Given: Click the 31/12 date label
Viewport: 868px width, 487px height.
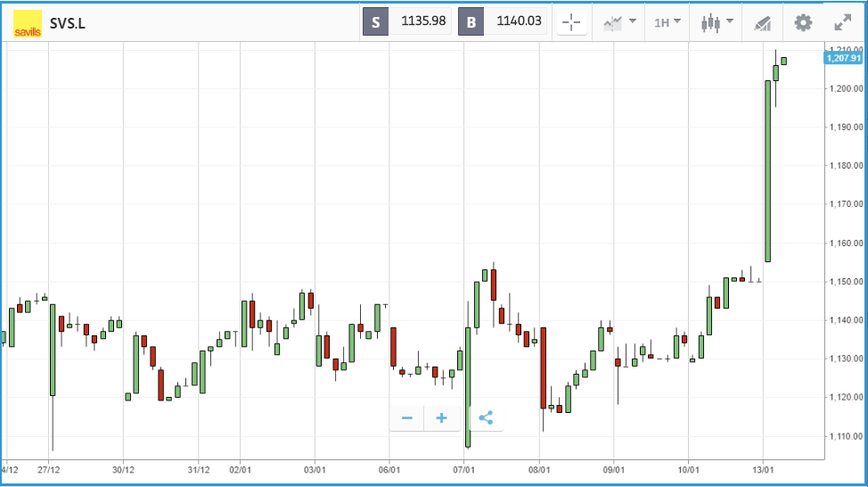Looking at the screenshot, I should [198, 470].
